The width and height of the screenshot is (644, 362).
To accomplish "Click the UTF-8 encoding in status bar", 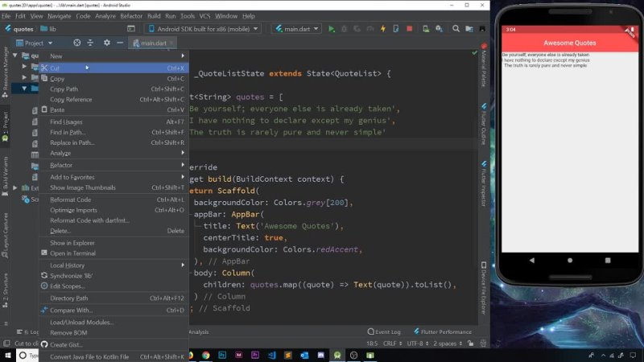I will point(417,343).
